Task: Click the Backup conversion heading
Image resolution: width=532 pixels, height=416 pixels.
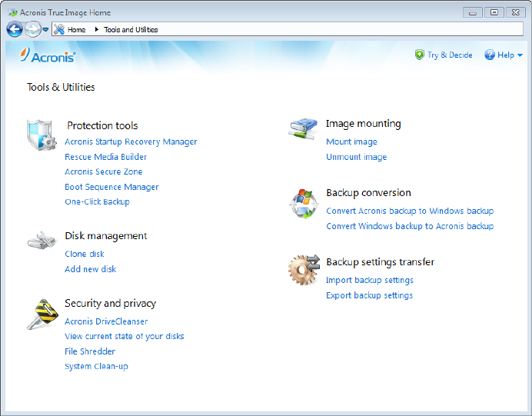Action: click(x=368, y=193)
